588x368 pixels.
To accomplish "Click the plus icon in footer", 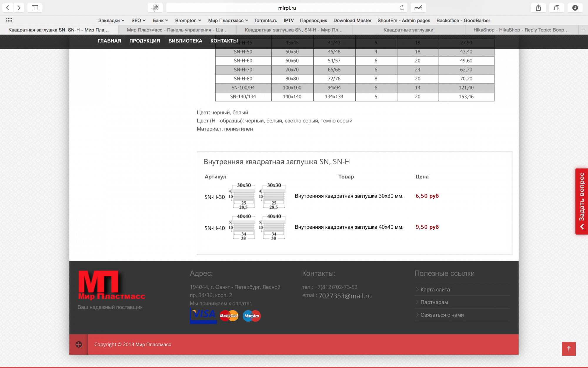I will pos(79,344).
